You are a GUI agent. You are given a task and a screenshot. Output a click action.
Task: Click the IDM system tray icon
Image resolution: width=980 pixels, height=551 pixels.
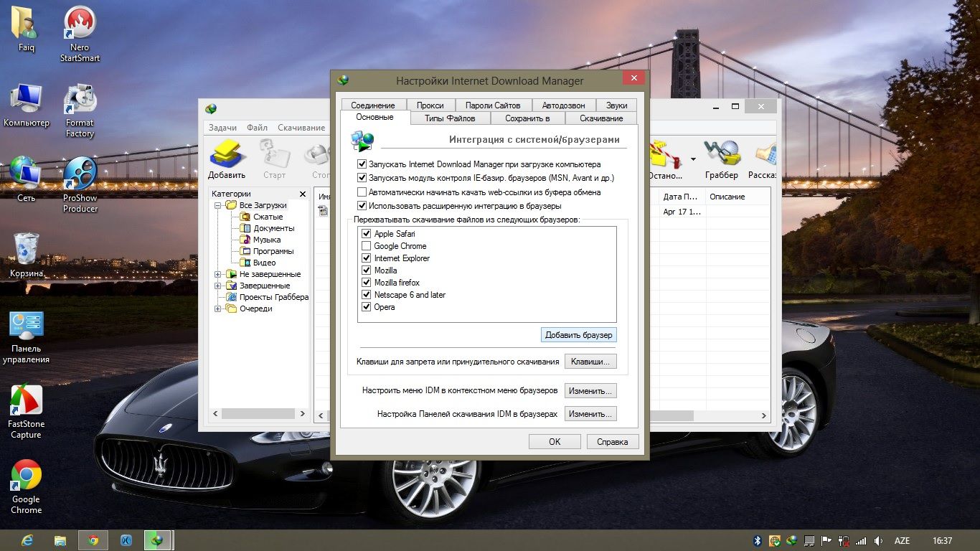pos(792,541)
